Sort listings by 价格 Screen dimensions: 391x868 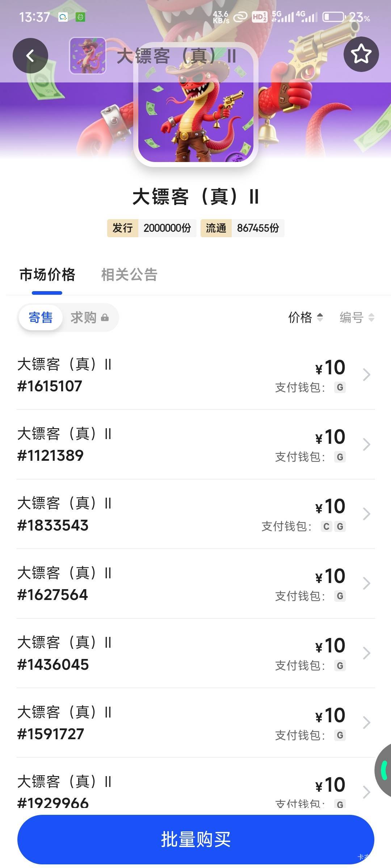click(305, 318)
